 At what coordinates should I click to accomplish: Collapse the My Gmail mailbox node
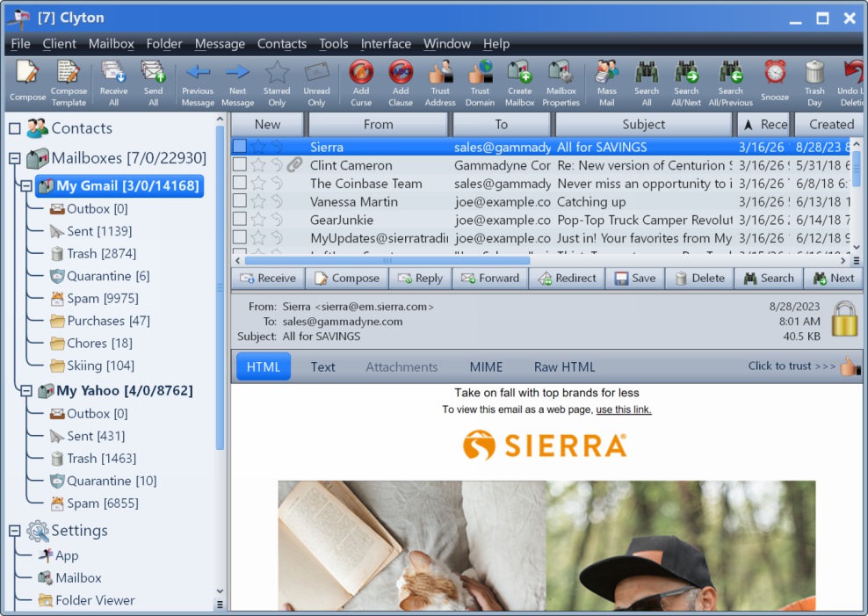coord(26,186)
